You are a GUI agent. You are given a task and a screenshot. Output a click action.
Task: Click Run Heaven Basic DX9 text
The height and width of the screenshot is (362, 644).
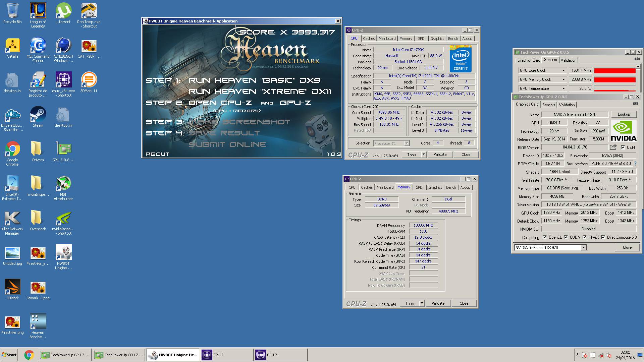[255, 80]
